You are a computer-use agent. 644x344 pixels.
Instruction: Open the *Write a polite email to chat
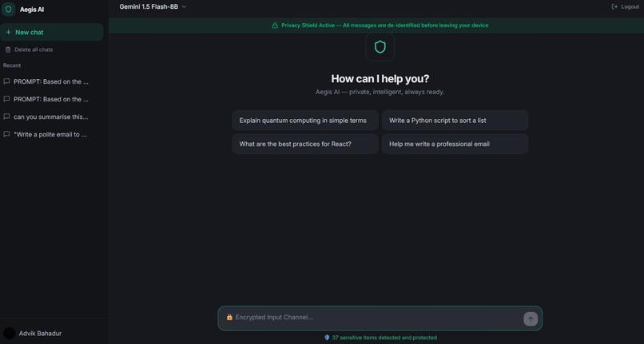point(50,134)
